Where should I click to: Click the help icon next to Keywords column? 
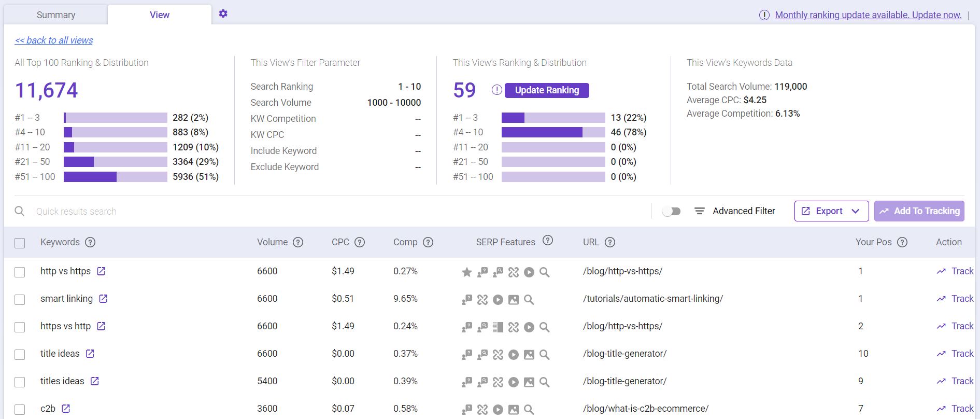coord(90,242)
